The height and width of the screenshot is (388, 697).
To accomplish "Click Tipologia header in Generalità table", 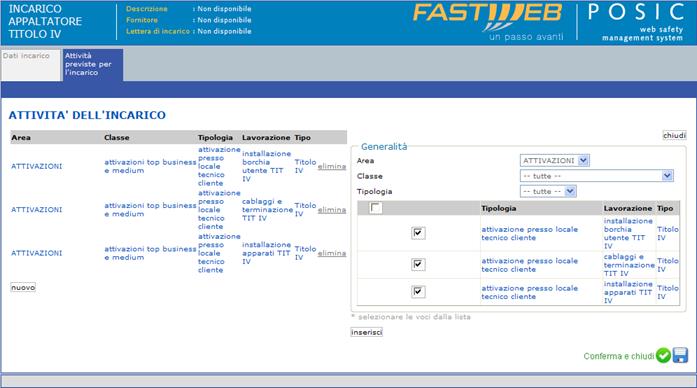I will [x=499, y=208].
